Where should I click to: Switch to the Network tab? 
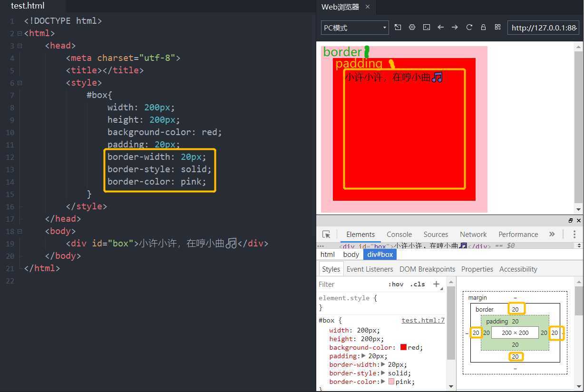click(473, 234)
